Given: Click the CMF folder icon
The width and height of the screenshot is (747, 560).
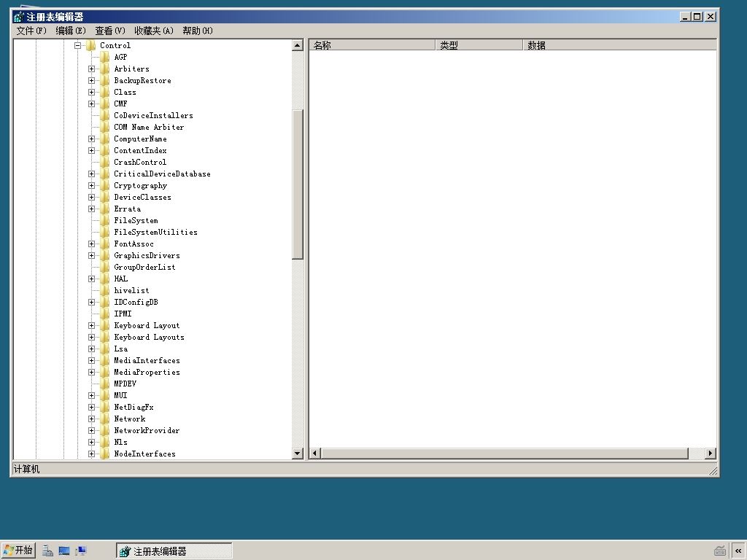Looking at the screenshot, I should [105, 104].
